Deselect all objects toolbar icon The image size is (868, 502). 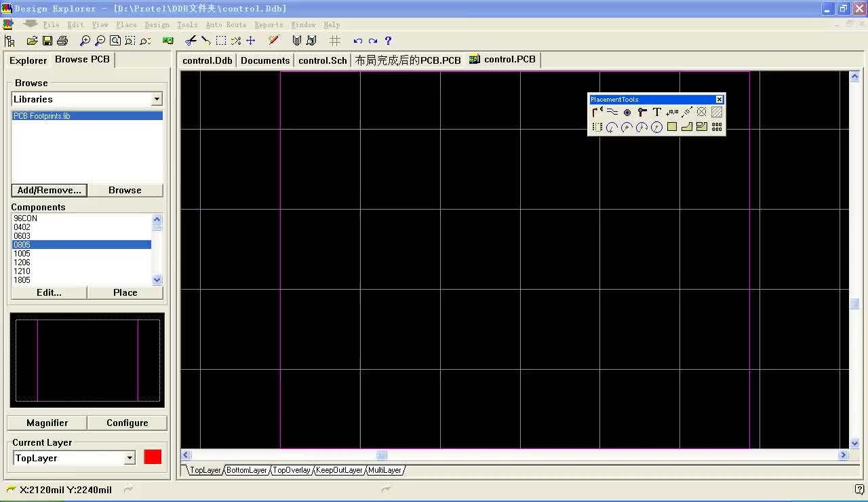click(x=236, y=41)
